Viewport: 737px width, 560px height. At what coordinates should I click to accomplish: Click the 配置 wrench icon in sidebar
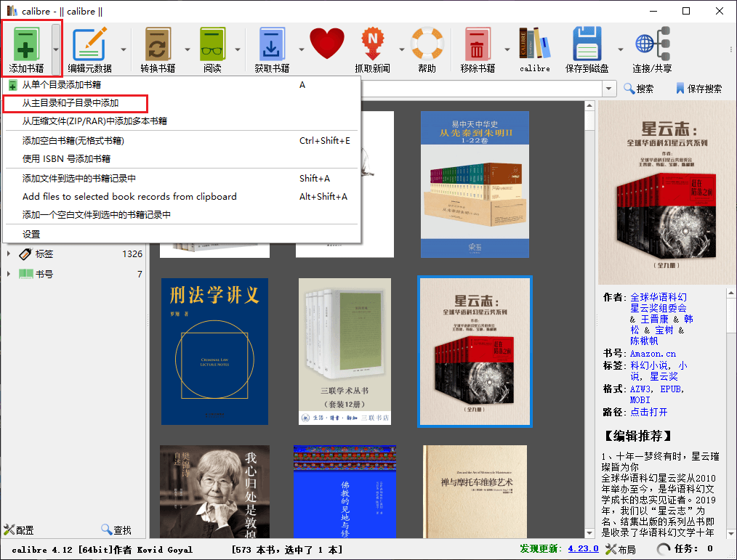click(18, 530)
